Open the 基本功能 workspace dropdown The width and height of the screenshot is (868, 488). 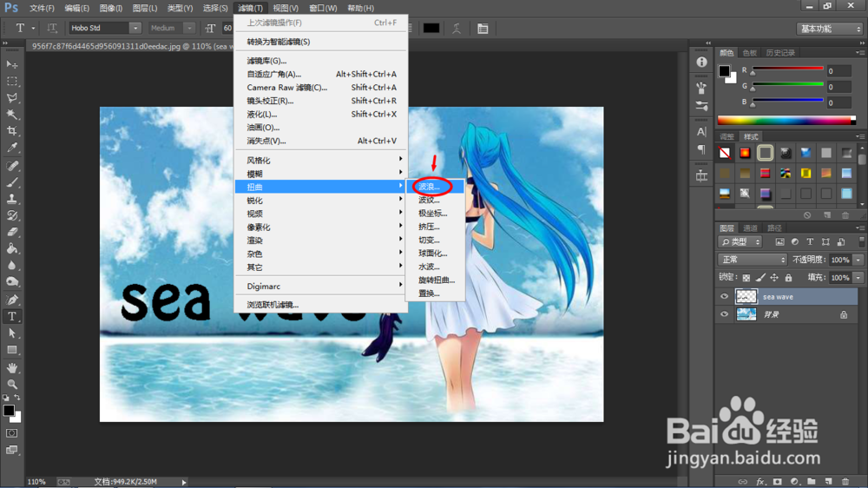tap(829, 29)
